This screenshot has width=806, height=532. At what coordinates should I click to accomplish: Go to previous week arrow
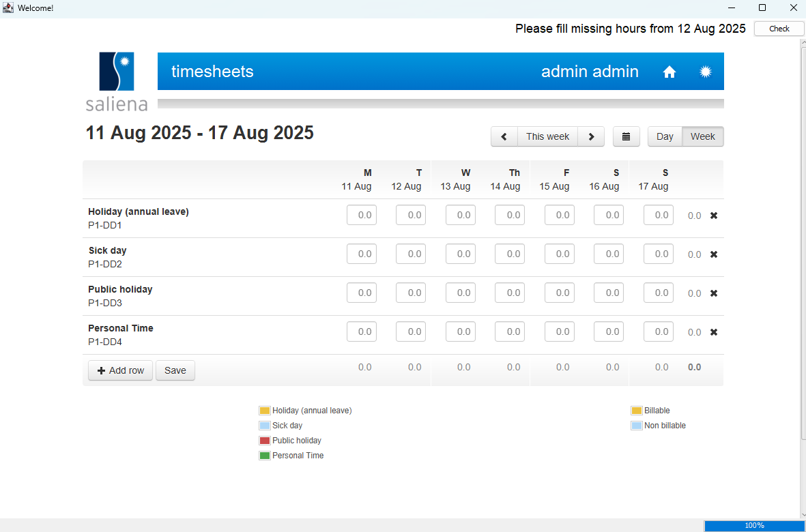point(504,136)
